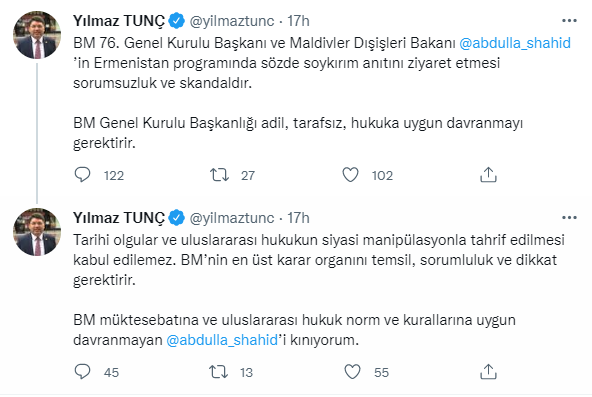This screenshot has width=592, height=397.
Task: Open Yılmaz TUNÇ name on first tweet
Action: [119, 21]
